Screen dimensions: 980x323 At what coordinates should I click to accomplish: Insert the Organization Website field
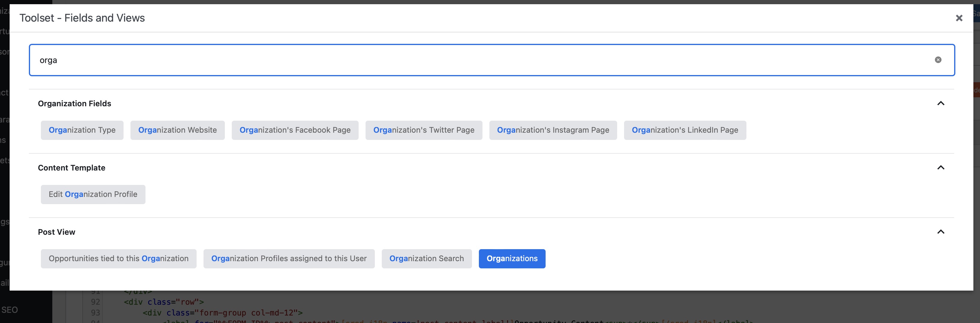178,130
